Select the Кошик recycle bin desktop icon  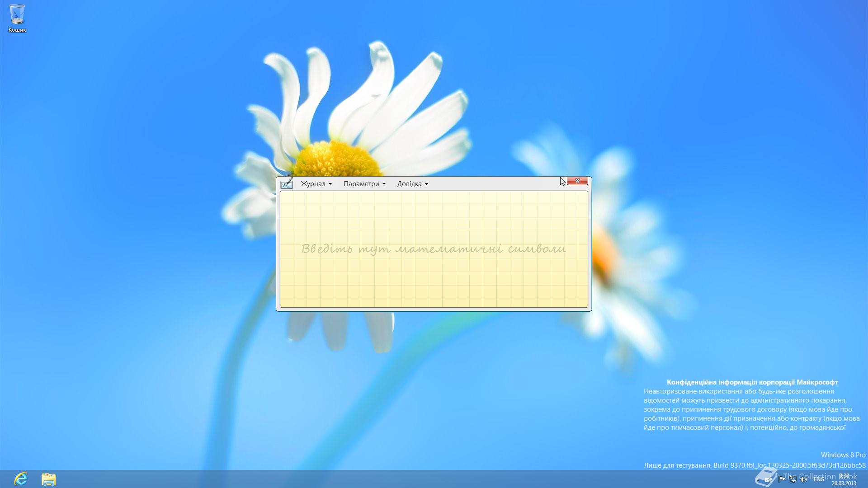(17, 18)
